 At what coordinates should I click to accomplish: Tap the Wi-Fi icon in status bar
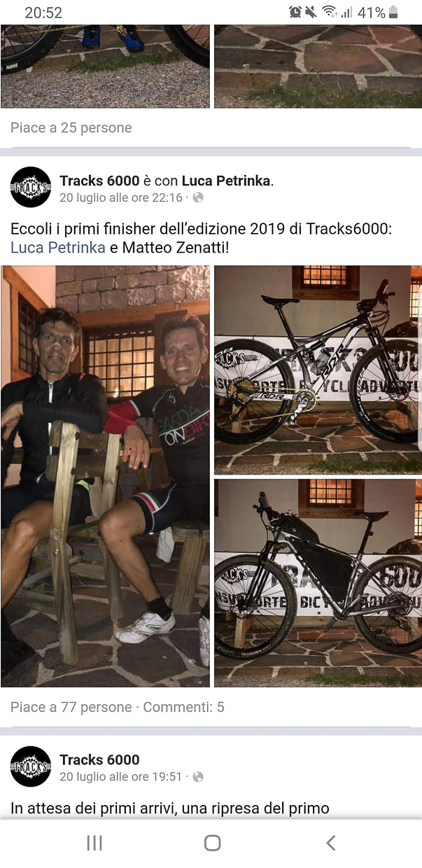click(329, 13)
